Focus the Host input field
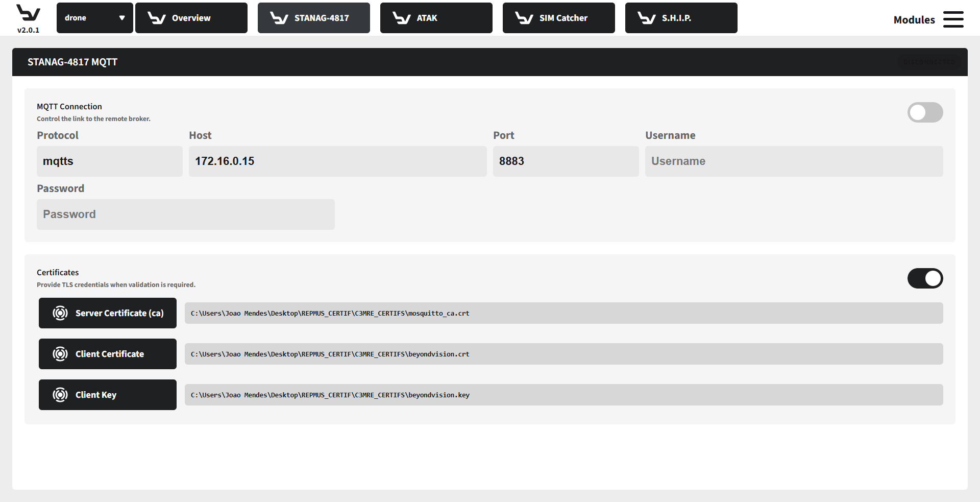 coord(337,161)
